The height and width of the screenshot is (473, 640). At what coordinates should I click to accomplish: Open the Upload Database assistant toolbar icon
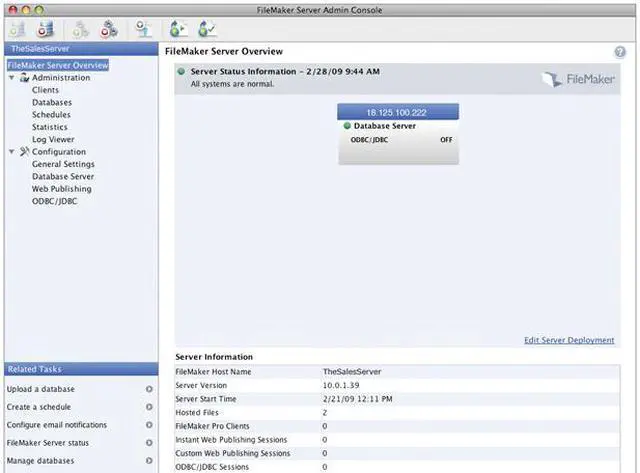tap(144, 29)
